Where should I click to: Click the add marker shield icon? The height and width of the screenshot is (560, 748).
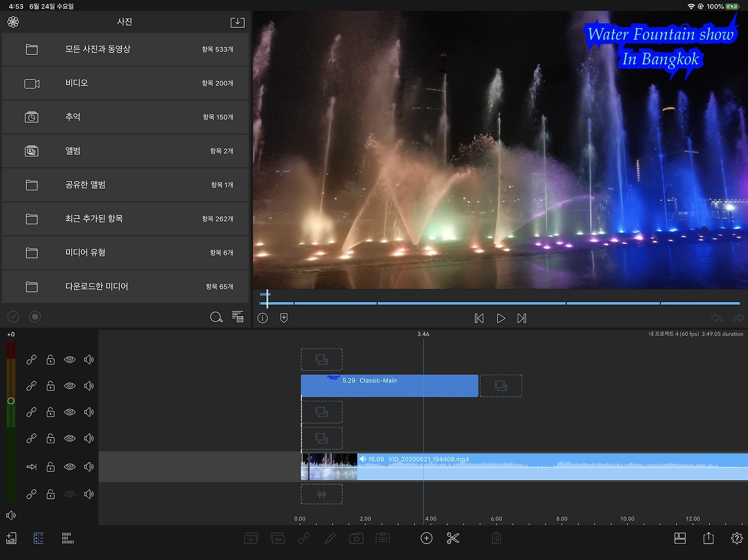click(284, 318)
